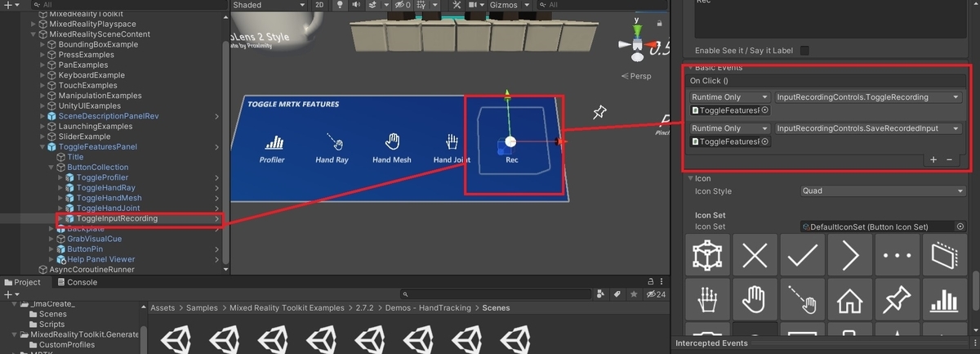Open the Project panel three-dot options menu

[661, 282]
